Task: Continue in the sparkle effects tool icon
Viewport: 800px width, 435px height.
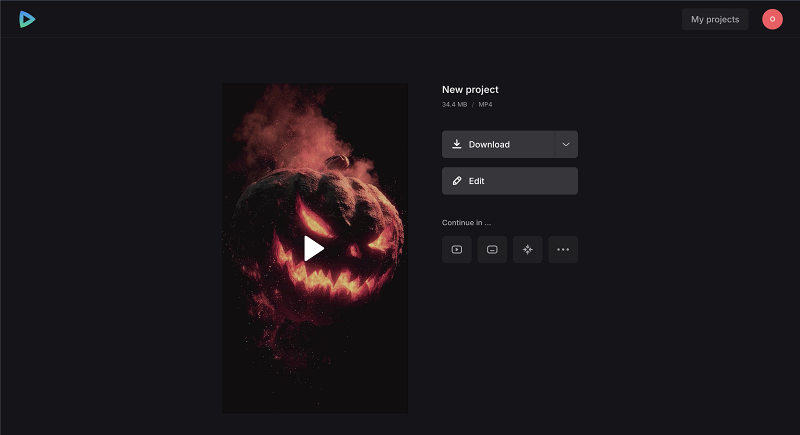Action: pos(528,249)
